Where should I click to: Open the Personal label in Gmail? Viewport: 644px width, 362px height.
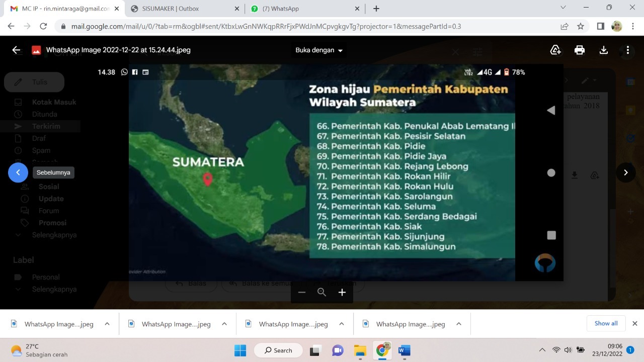click(46, 277)
